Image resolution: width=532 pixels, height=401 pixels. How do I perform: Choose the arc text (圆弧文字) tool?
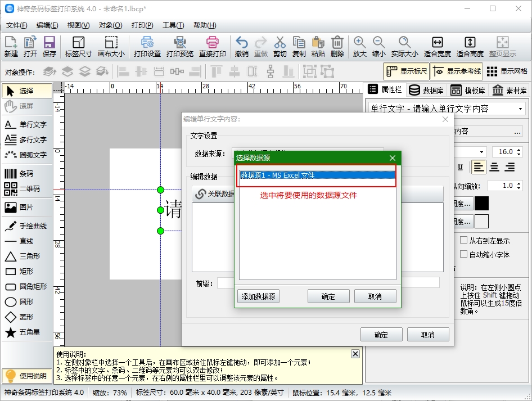coord(26,155)
